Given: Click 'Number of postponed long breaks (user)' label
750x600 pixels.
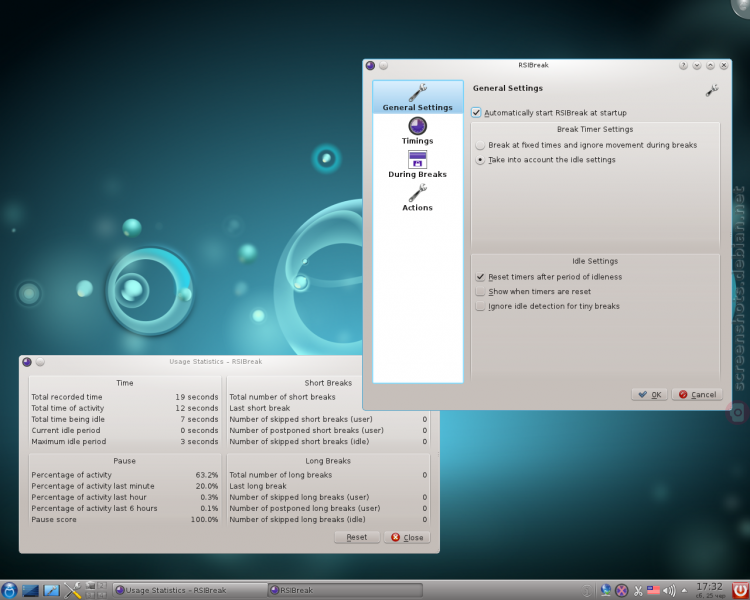Looking at the screenshot, I should point(305,508).
